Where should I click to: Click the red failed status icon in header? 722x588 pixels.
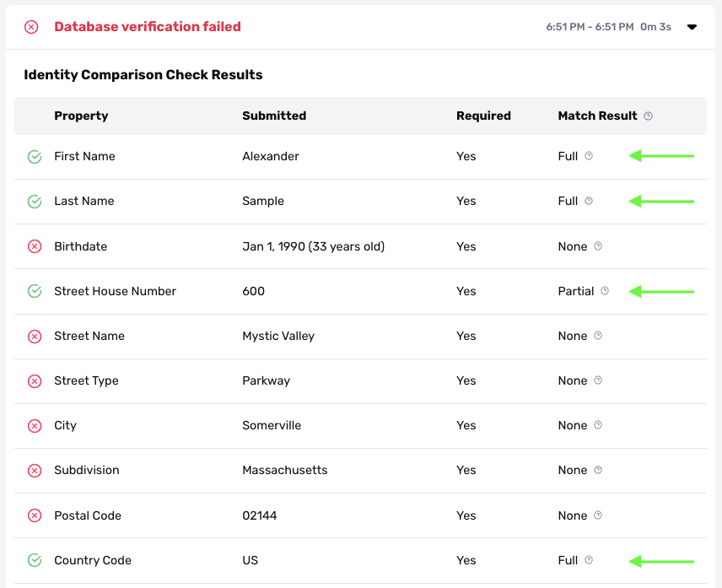point(31,27)
